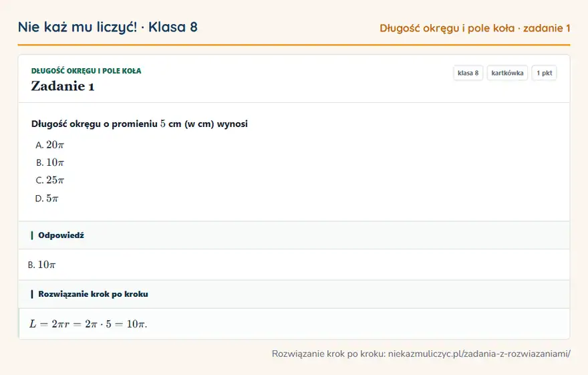Click the 'Zadanie 1' heading

(63, 86)
